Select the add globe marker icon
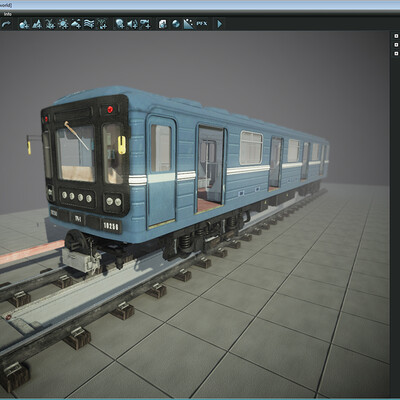 click(x=120, y=24)
